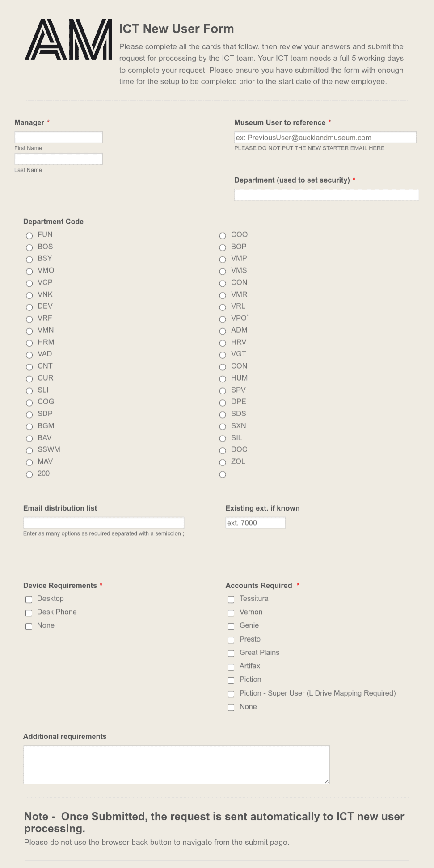The image size is (434, 868).
Task: Select the SSWM department code
Action: pos(29,450)
